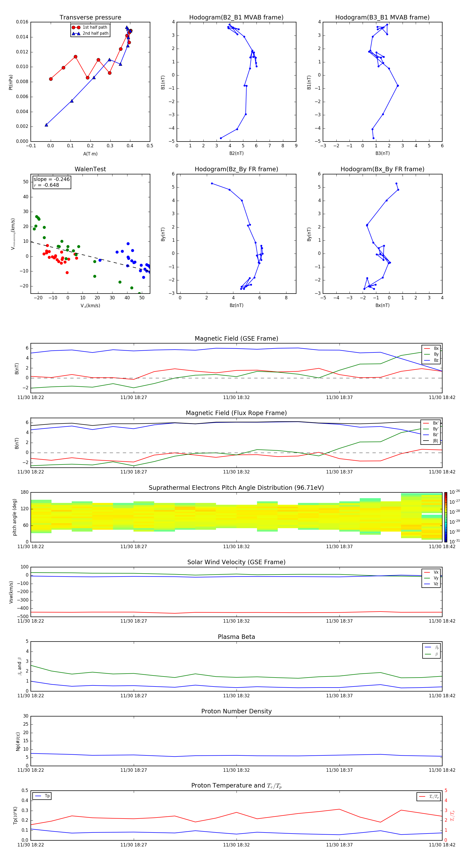The height and width of the screenshot is (868, 473).
Task: Click the 'Vx' legend entry in velocity panel
Action: 431,572
